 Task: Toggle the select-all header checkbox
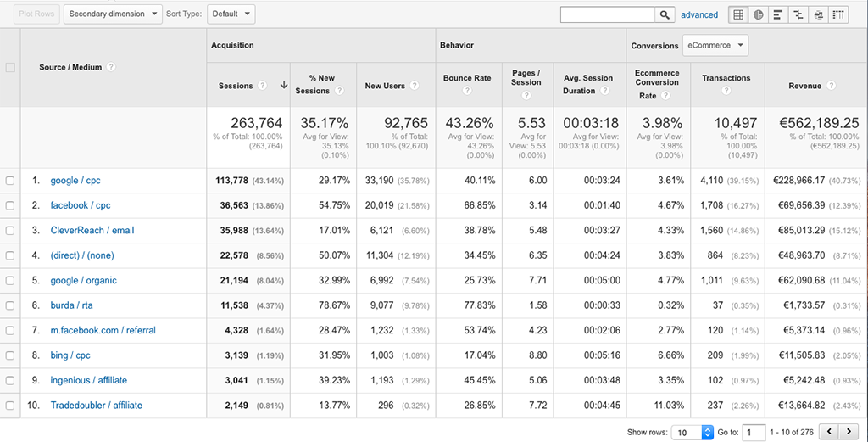[x=10, y=67]
